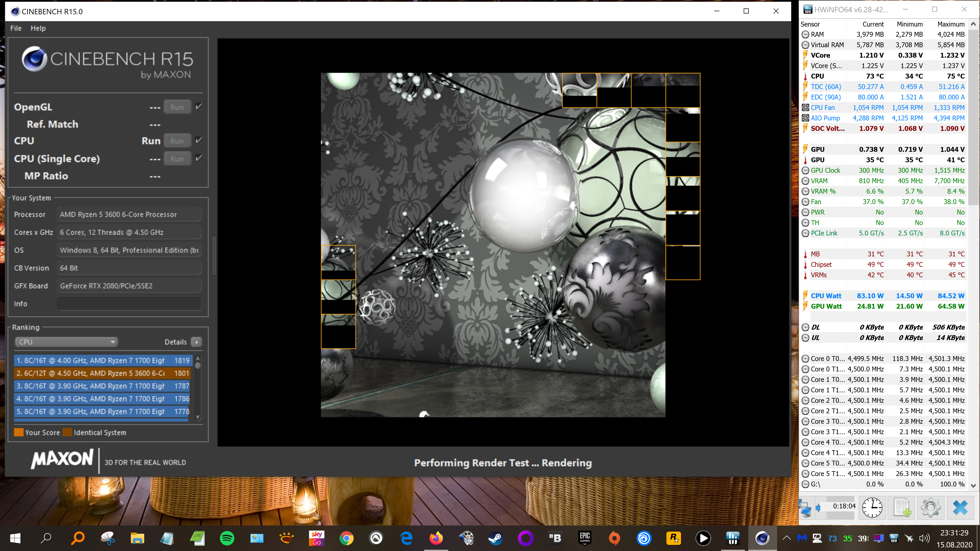
Task: Open Steam from the taskbar
Action: (x=495, y=538)
